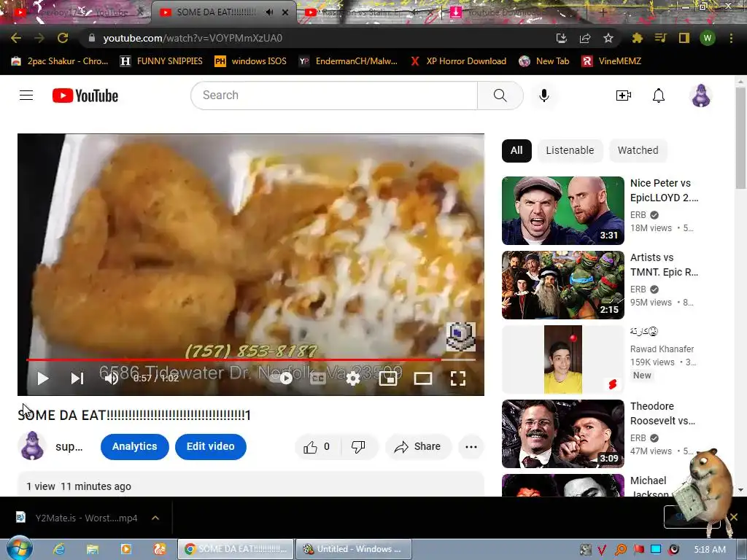Mute SOME DA EAT tab audio icon
This screenshot has width=747, height=560.
pyautogui.click(x=270, y=12)
